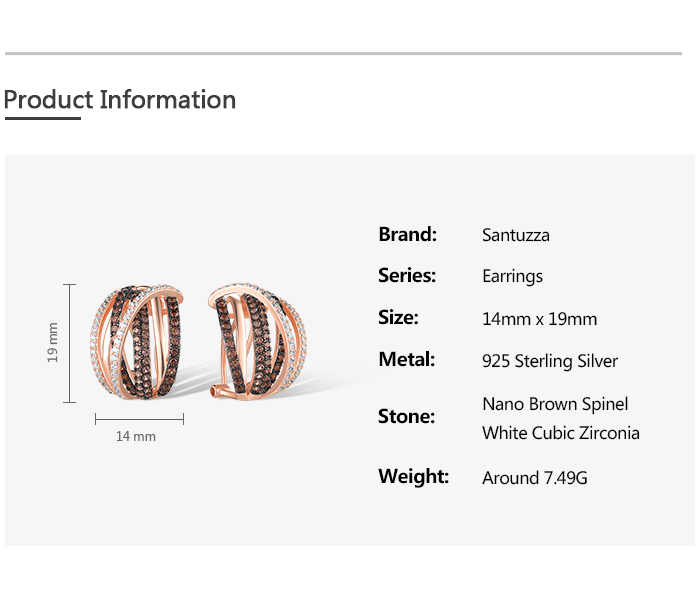
Task: Click the Stone: label
Action: [406, 416]
